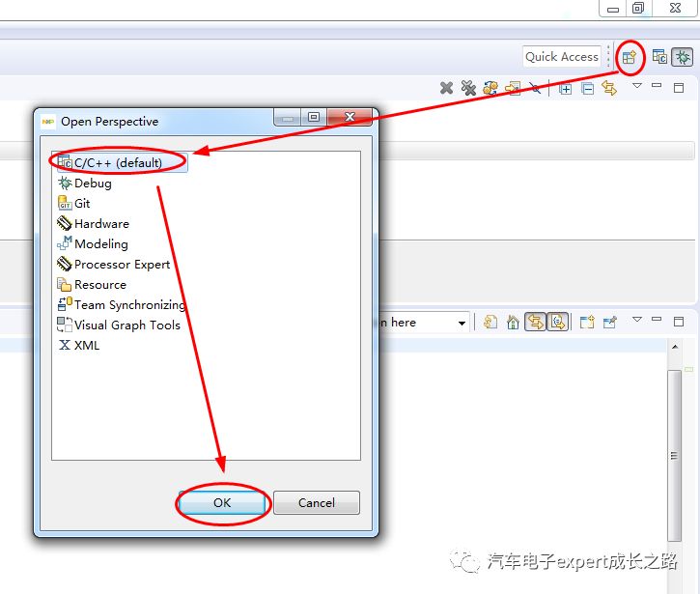Click Cancel in Open Perspective dialog
The width and height of the screenshot is (700, 594).
(x=317, y=503)
